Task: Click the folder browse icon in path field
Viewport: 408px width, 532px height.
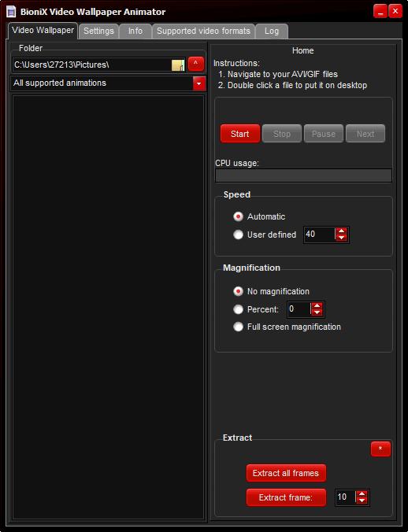Action: pyautogui.click(x=178, y=65)
